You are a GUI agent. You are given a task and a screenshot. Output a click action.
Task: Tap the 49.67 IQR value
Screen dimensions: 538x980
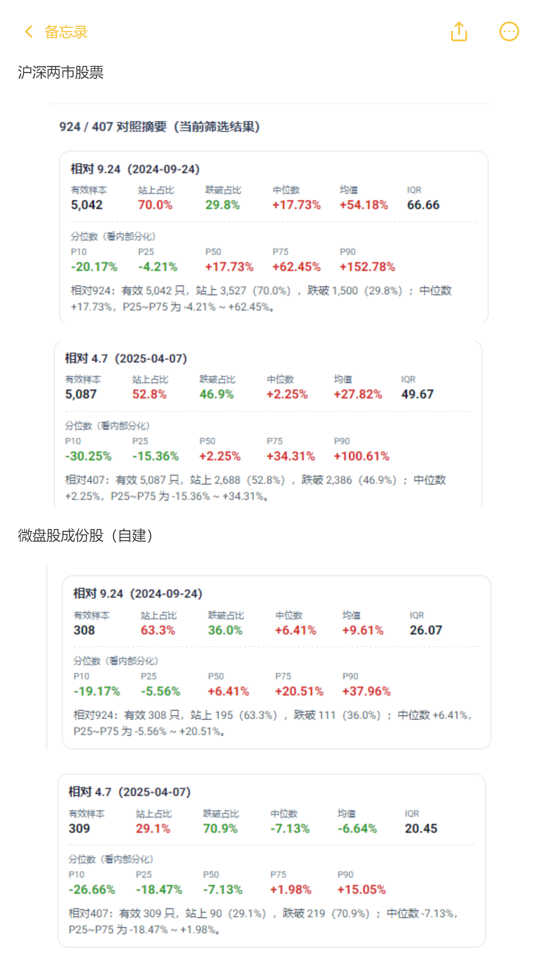417,394
